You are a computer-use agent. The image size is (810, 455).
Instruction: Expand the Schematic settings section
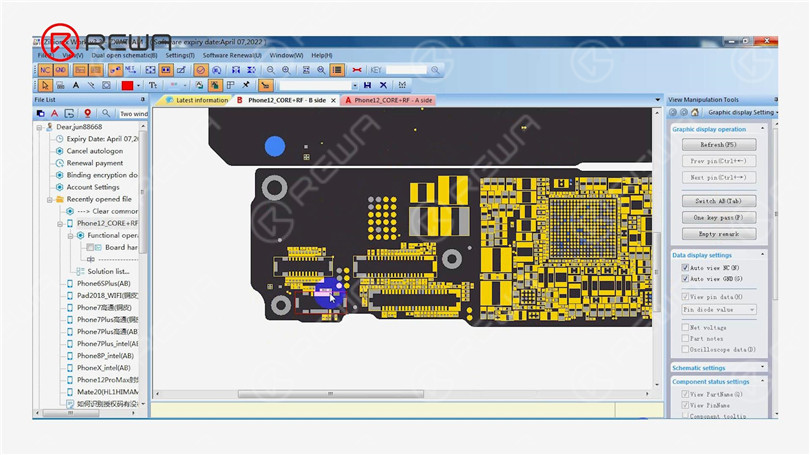762,367
